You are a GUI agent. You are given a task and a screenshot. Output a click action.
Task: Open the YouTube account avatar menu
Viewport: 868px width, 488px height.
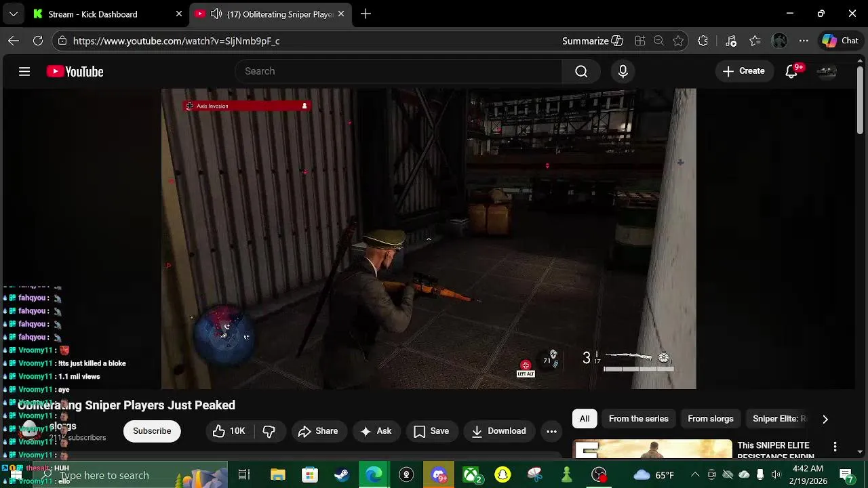(827, 71)
